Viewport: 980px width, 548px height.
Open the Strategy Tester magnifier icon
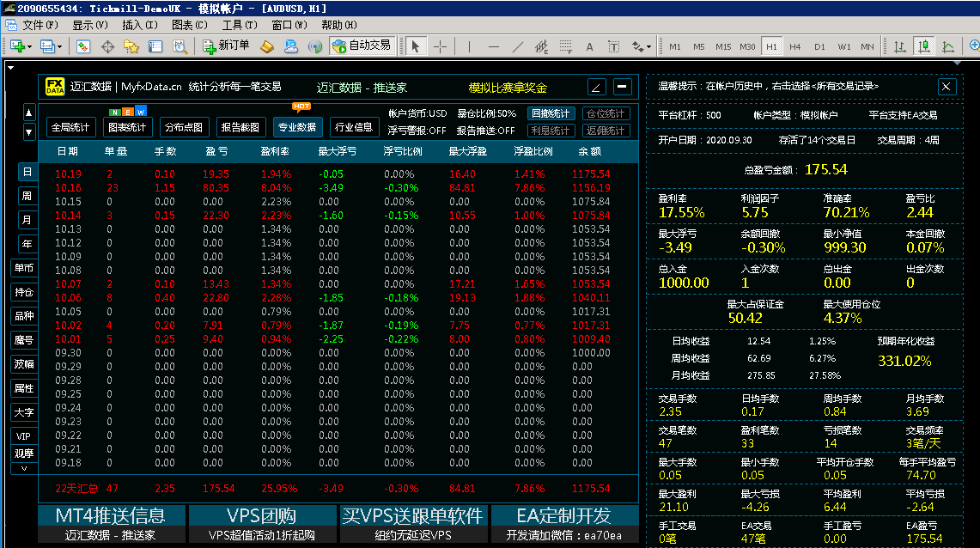point(180,46)
